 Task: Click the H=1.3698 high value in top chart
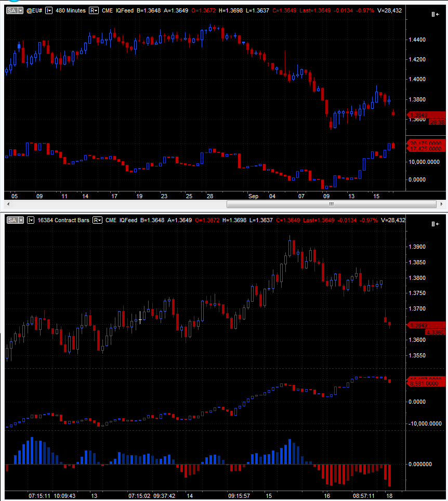coord(231,10)
